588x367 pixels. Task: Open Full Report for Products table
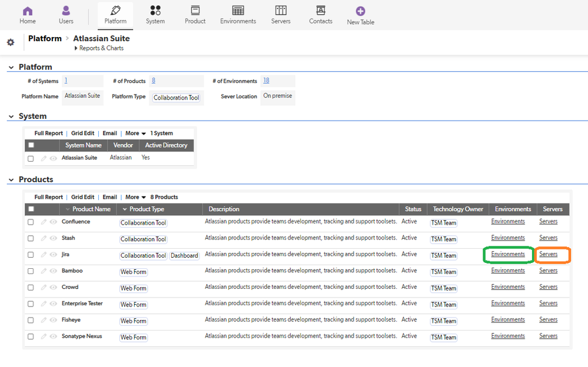pos(49,197)
